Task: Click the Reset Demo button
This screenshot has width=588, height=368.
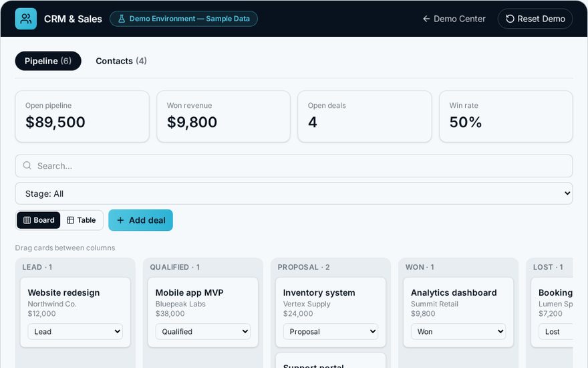Action: click(535, 19)
